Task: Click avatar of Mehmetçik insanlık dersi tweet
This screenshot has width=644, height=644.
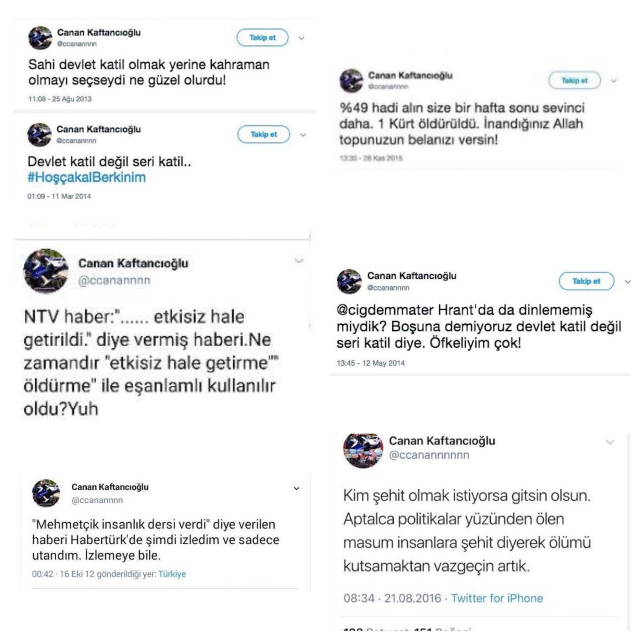Action: (46, 493)
